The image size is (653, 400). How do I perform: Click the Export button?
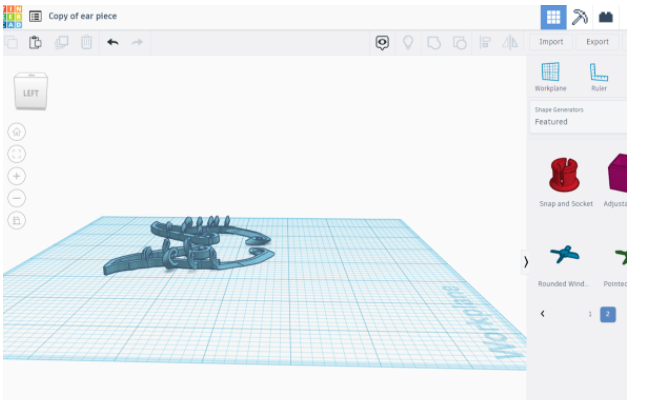(x=597, y=42)
